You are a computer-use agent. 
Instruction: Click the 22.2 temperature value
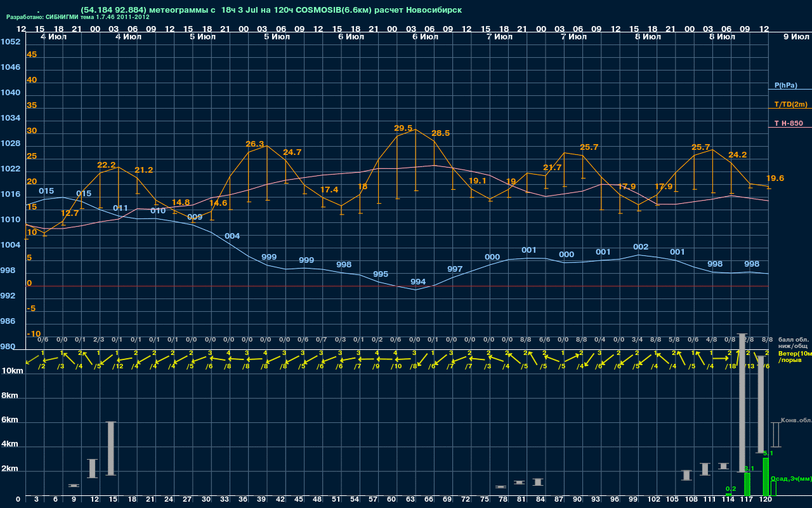(x=107, y=165)
